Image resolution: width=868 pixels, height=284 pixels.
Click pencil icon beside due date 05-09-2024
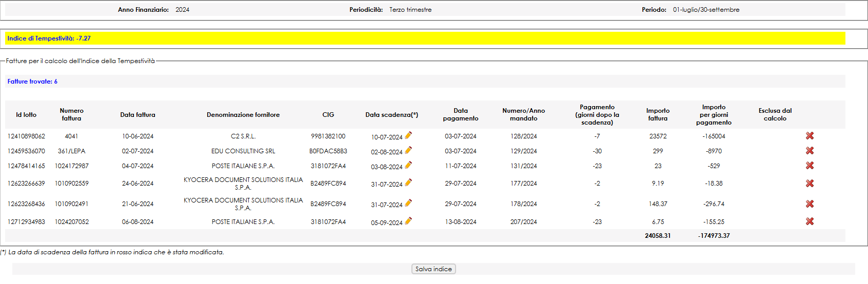coord(408,221)
